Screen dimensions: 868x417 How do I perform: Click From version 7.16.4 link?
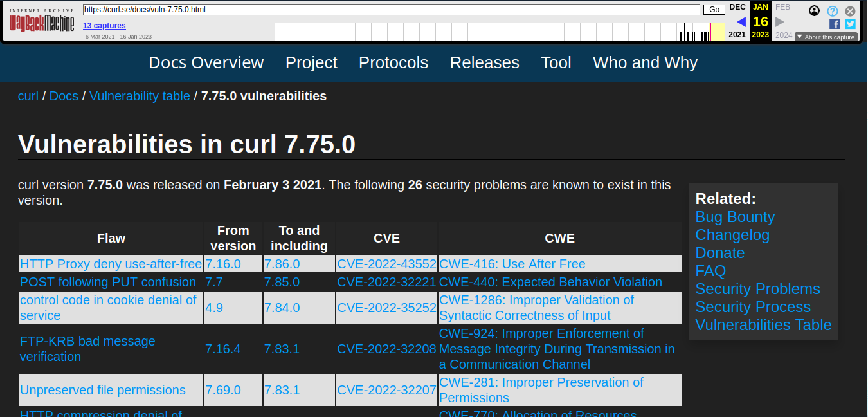[x=223, y=349]
